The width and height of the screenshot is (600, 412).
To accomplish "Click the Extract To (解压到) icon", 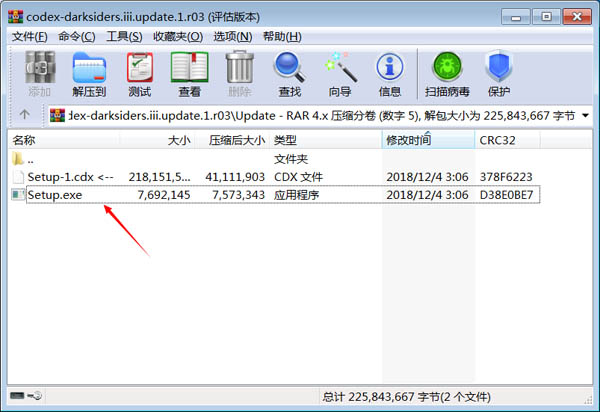I will pyautogui.click(x=89, y=73).
